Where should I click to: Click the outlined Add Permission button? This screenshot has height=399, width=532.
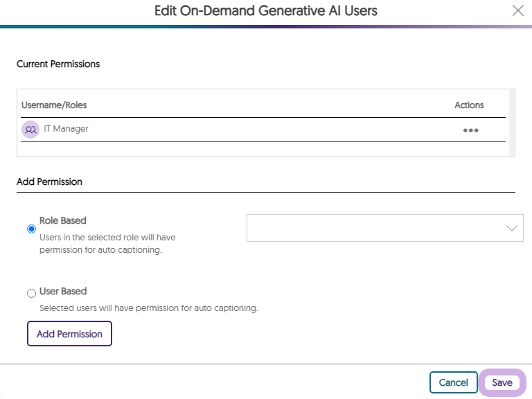[69, 333]
